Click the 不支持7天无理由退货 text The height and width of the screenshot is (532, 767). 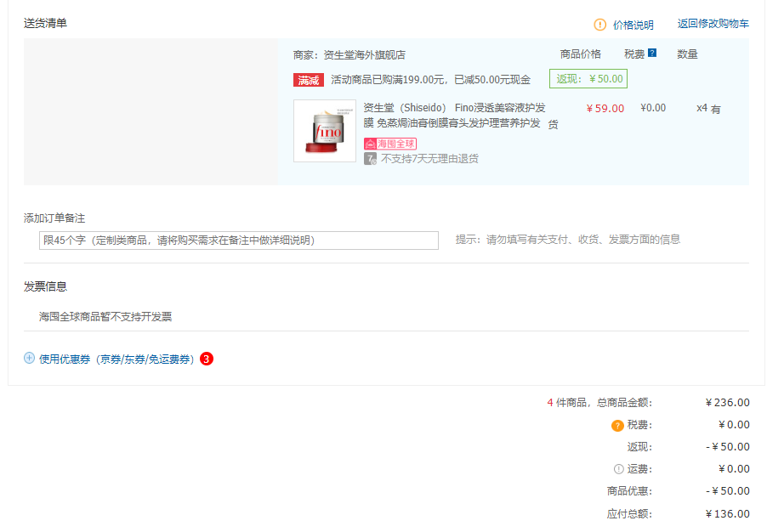click(x=429, y=159)
